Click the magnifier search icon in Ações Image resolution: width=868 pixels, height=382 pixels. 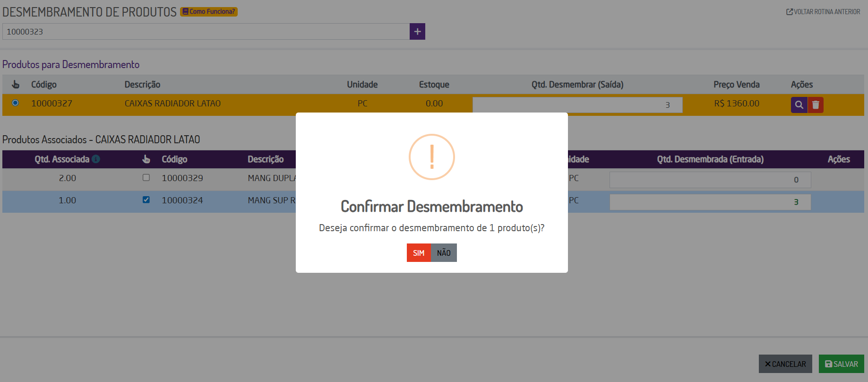coord(799,105)
